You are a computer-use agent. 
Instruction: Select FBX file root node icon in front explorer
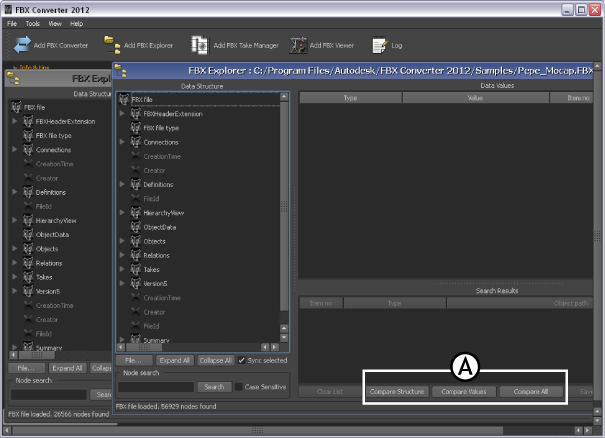coord(124,99)
